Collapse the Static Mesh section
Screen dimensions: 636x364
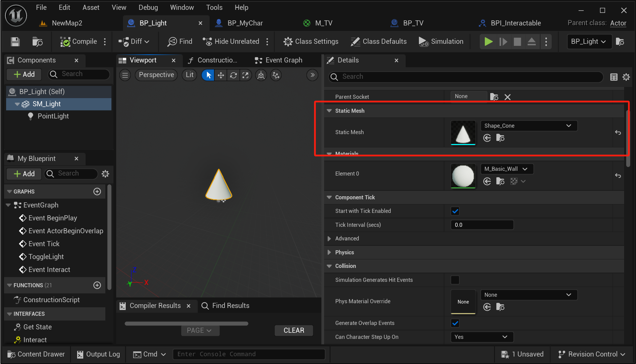pos(329,111)
